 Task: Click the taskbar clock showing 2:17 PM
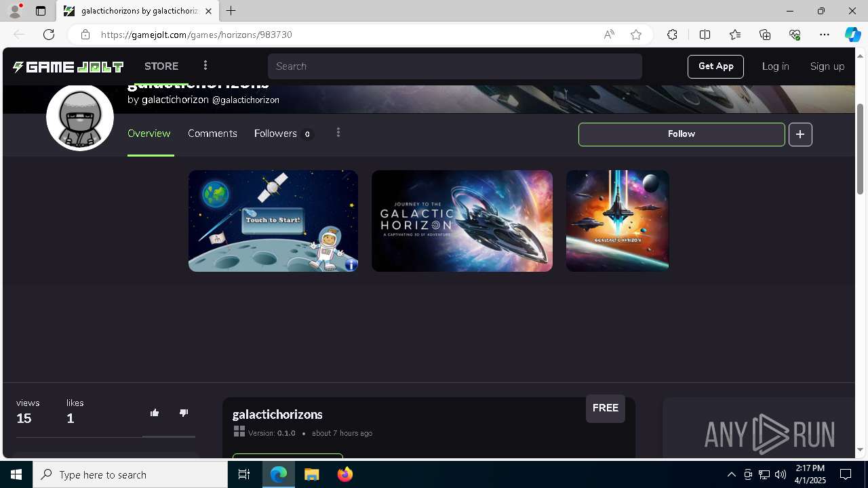point(810,474)
